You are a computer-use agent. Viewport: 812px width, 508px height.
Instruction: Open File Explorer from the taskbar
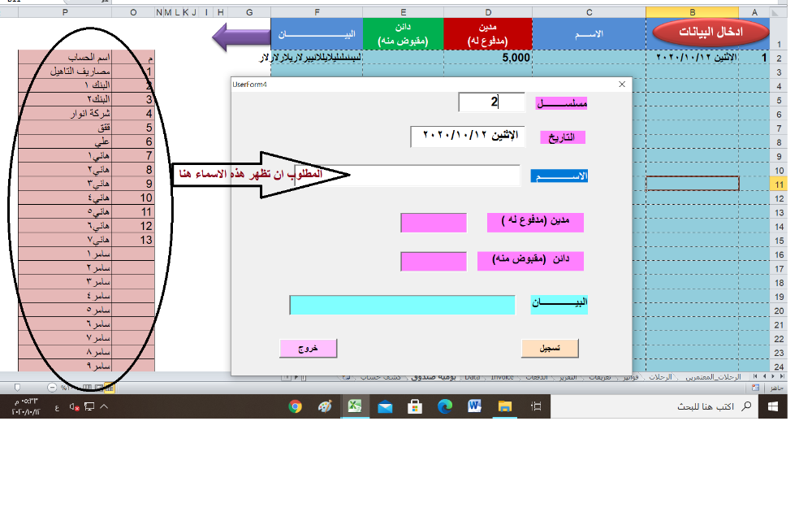pyautogui.click(x=505, y=407)
